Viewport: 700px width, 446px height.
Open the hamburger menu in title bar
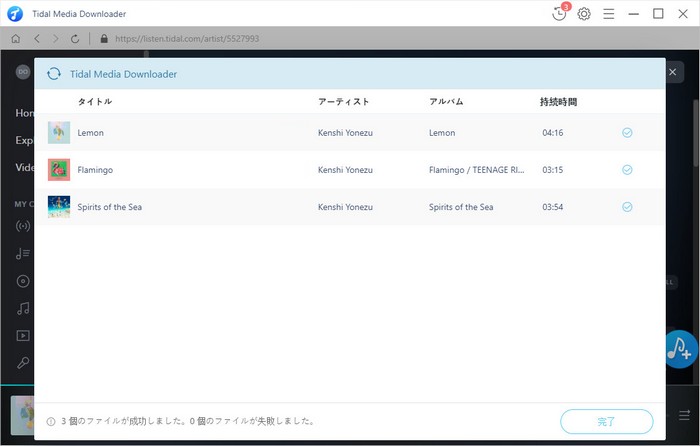pos(608,14)
